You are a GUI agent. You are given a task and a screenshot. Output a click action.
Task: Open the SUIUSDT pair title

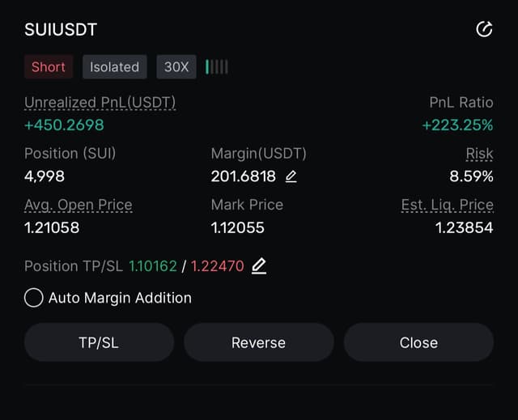pos(61,30)
